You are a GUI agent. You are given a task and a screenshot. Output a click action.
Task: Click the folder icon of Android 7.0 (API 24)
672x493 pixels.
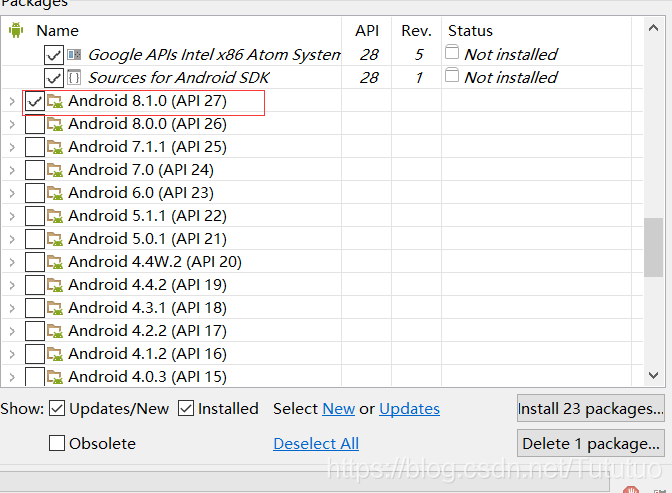pos(55,170)
